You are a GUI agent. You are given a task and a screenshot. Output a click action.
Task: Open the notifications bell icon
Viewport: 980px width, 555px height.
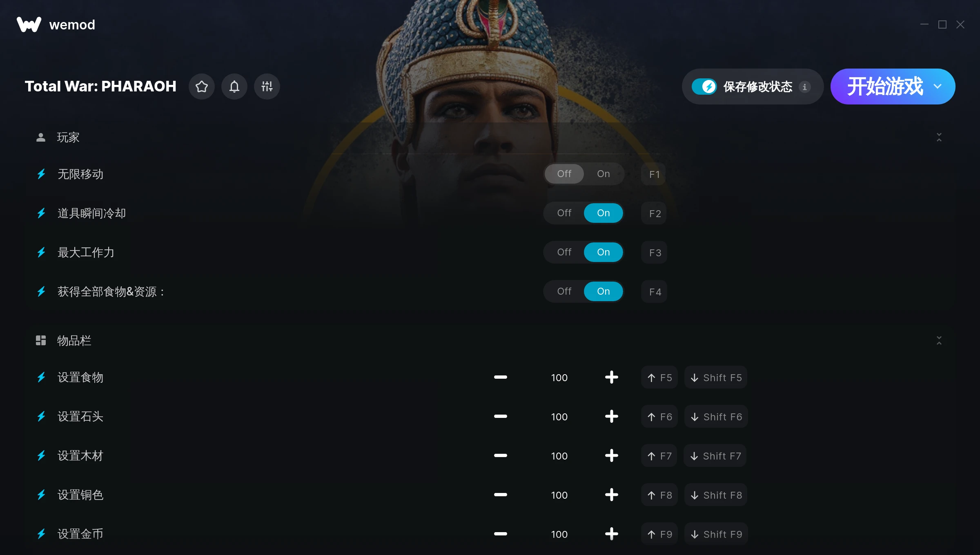234,87
